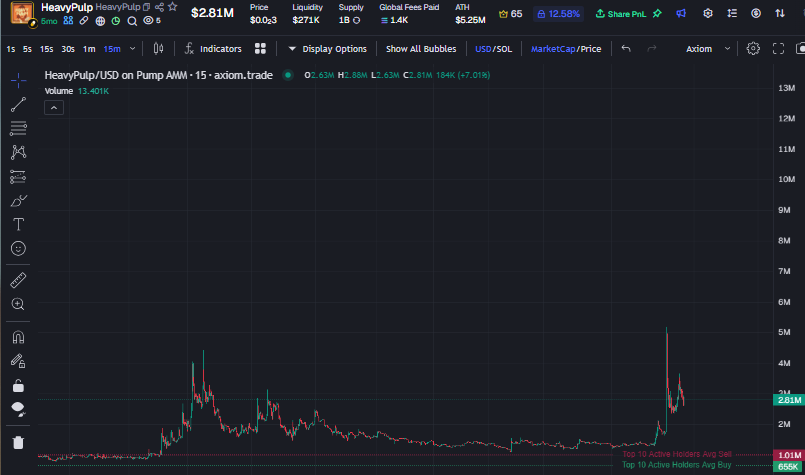Click the undo arrow
Image resolution: width=805 pixels, height=475 pixels.
pyautogui.click(x=626, y=48)
